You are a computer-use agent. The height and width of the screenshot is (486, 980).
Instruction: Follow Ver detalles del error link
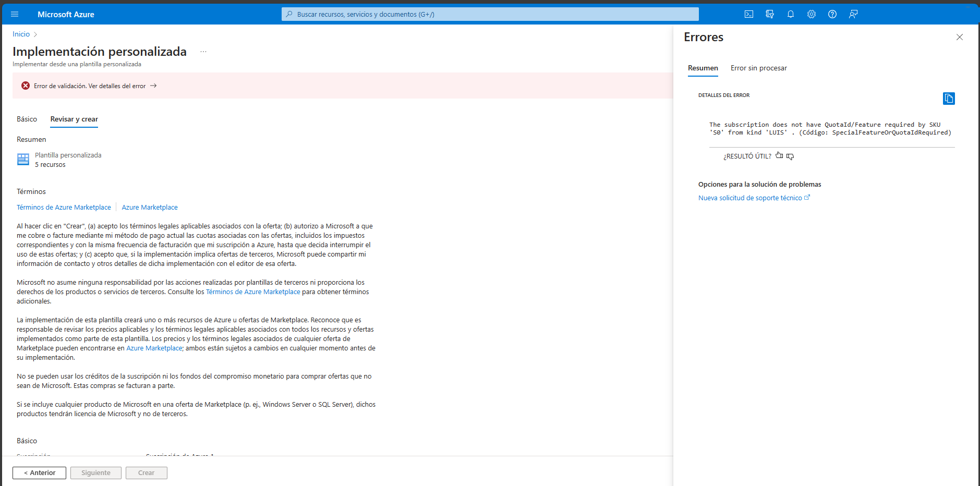pos(116,86)
